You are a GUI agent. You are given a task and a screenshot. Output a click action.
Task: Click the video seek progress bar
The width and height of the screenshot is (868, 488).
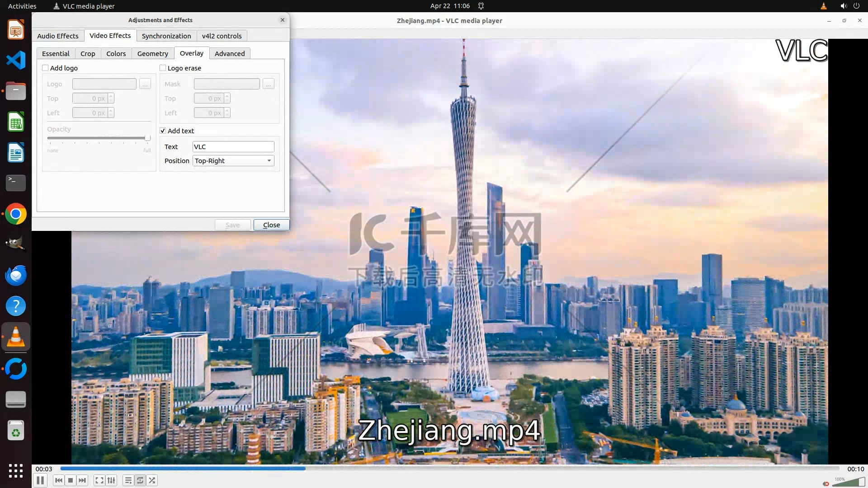(449, 469)
